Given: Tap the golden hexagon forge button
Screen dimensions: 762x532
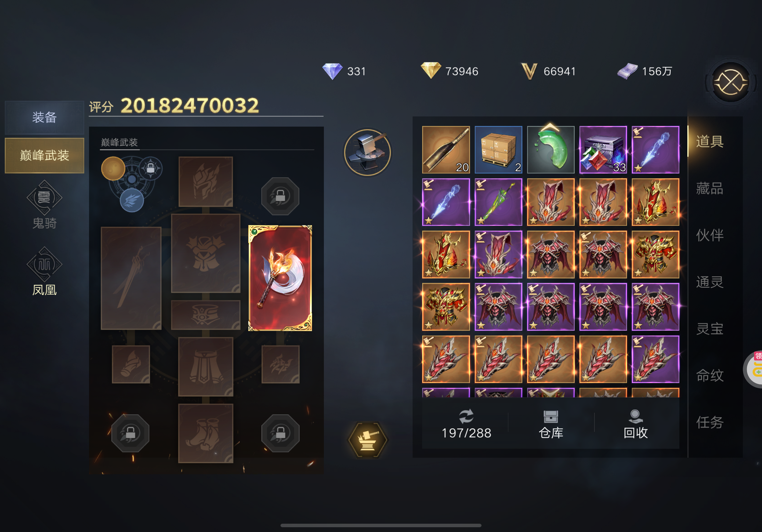Looking at the screenshot, I should [367, 440].
